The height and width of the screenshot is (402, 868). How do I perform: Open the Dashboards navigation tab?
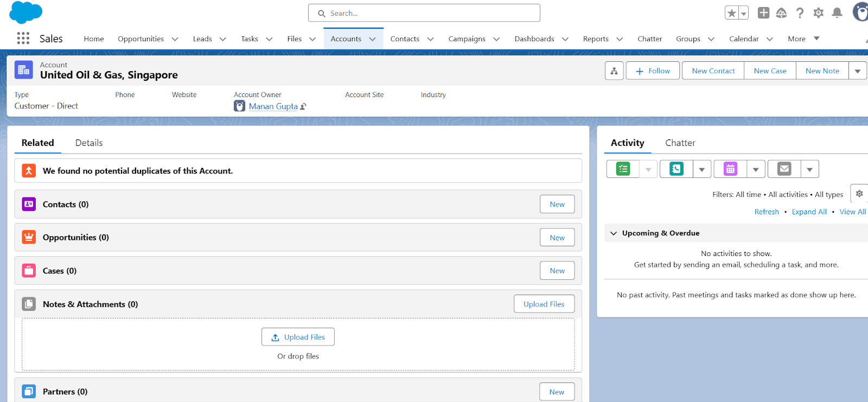click(x=534, y=39)
